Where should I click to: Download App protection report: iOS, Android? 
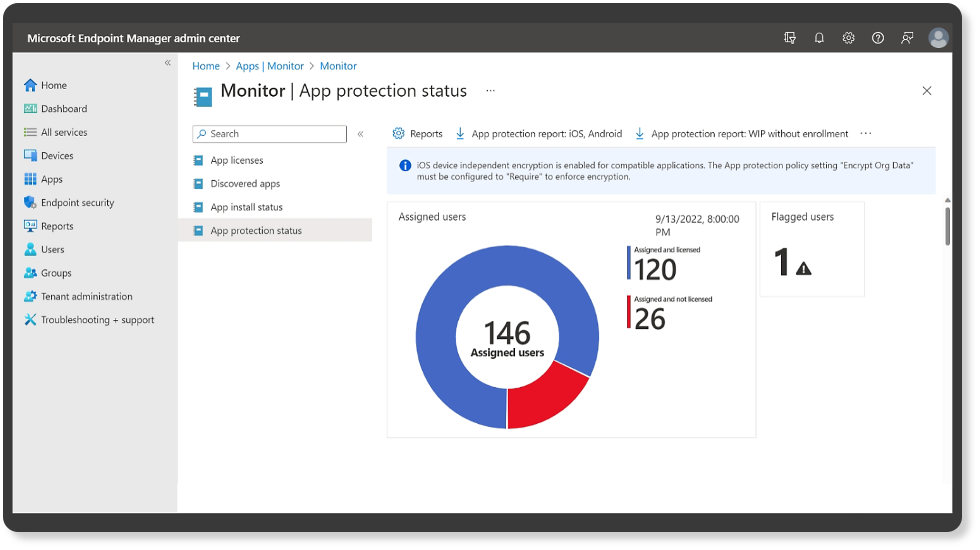tap(538, 134)
